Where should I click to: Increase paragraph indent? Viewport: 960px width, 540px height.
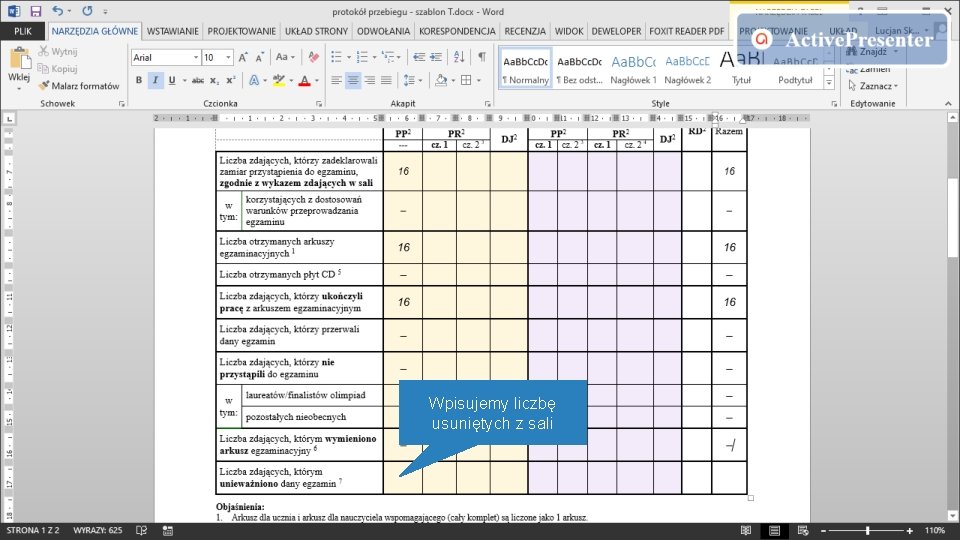click(435, 58)
